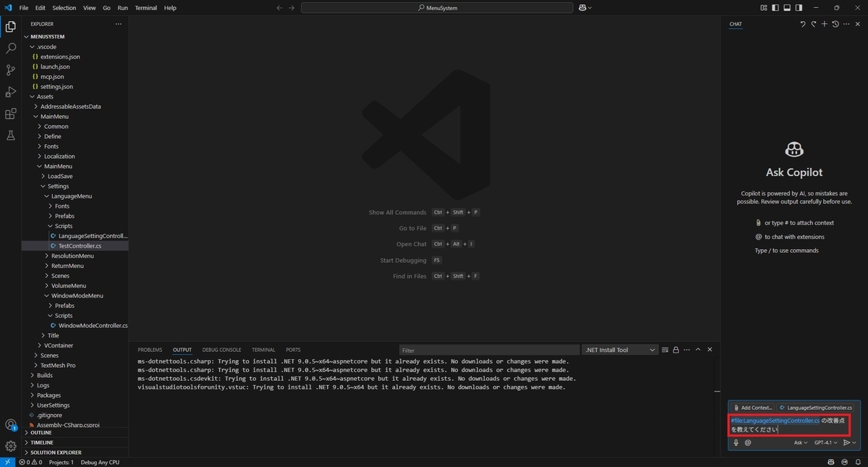Open the GPT-4.1 model picker
868x467 pixels.
(x=825, y=442)
